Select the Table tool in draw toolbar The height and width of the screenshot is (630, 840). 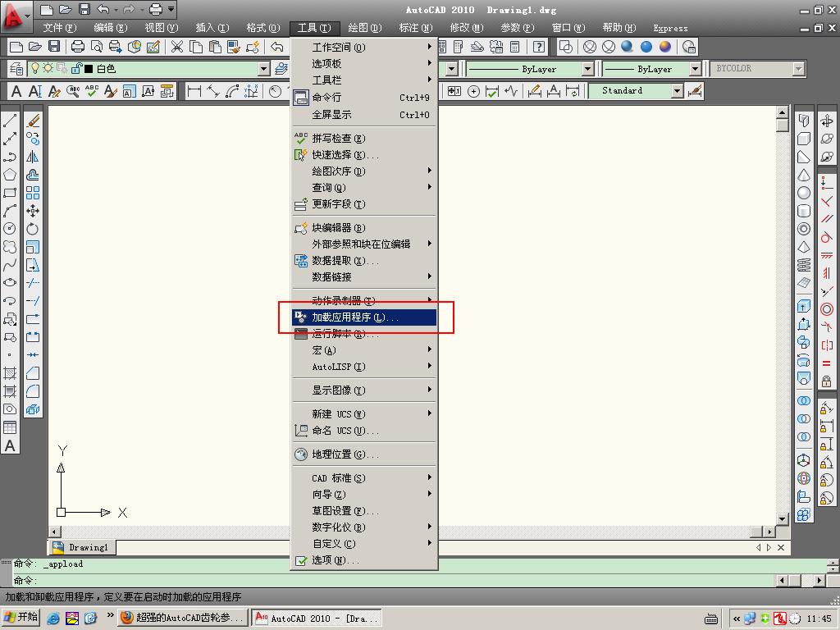(x=10, y=427)
